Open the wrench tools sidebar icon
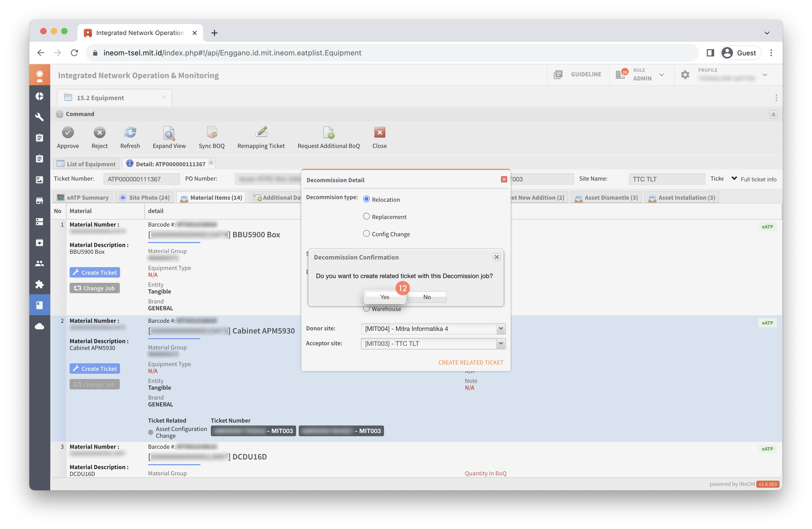 point(40,117)
